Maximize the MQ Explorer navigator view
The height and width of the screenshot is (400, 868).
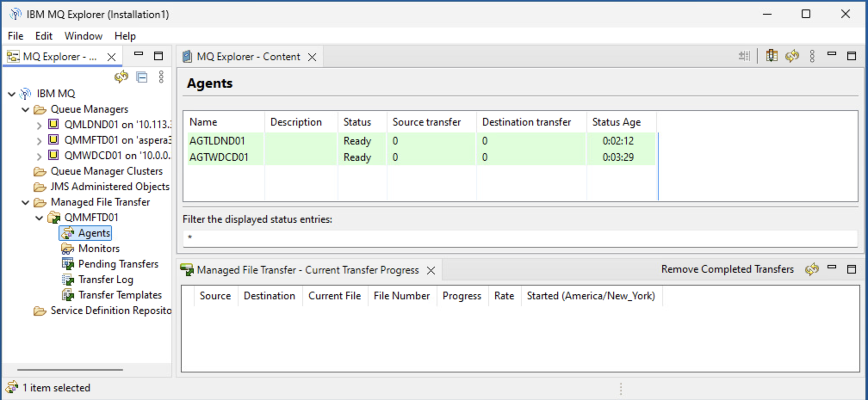pyautogui.click(x=158, y=56)
